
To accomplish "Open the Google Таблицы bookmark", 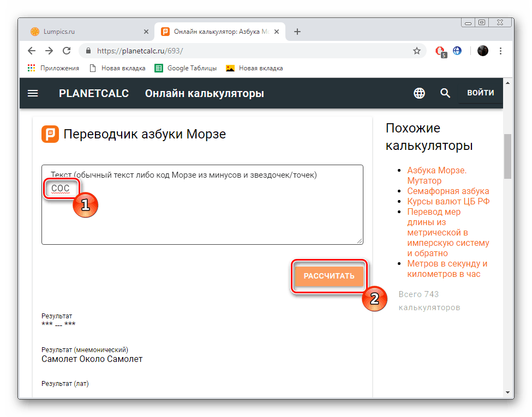I will pyautogui.click(x=186, y=68).
